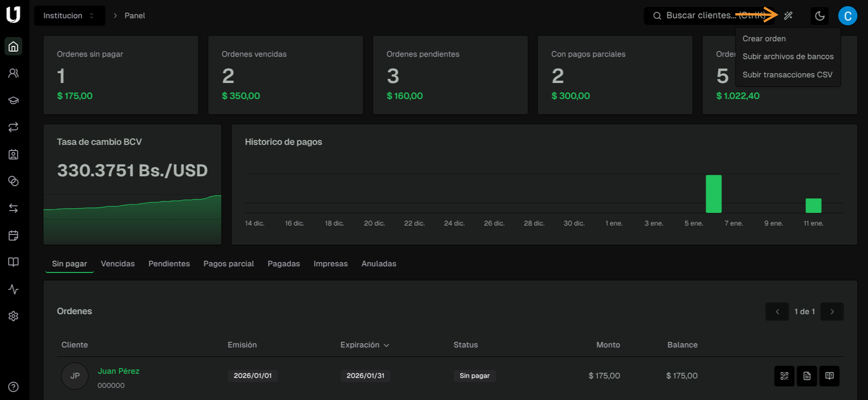Expand the Institucion selector dropdown
This screenshot has width=868, height=400.
[x=69, y=16]
